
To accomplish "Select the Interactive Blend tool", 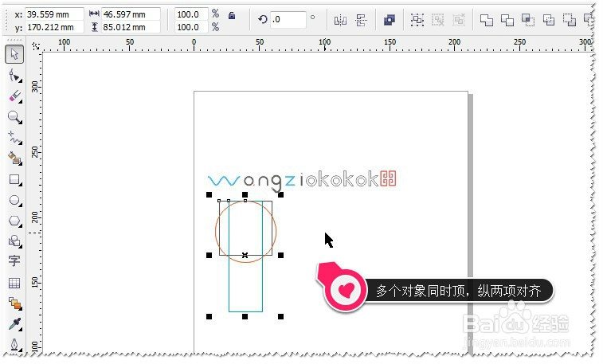I will coord(14,303).
